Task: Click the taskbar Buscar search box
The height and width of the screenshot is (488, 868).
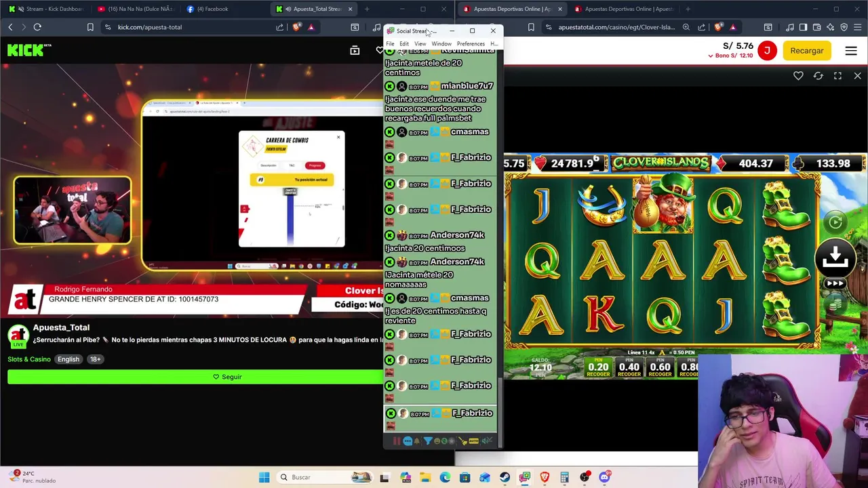Action: coord(325,477)
